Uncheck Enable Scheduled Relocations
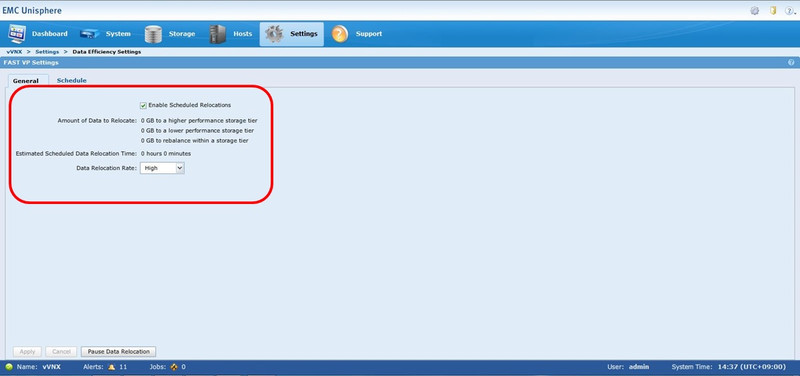The height and width of the screenshot is (376, 800). 143,105
